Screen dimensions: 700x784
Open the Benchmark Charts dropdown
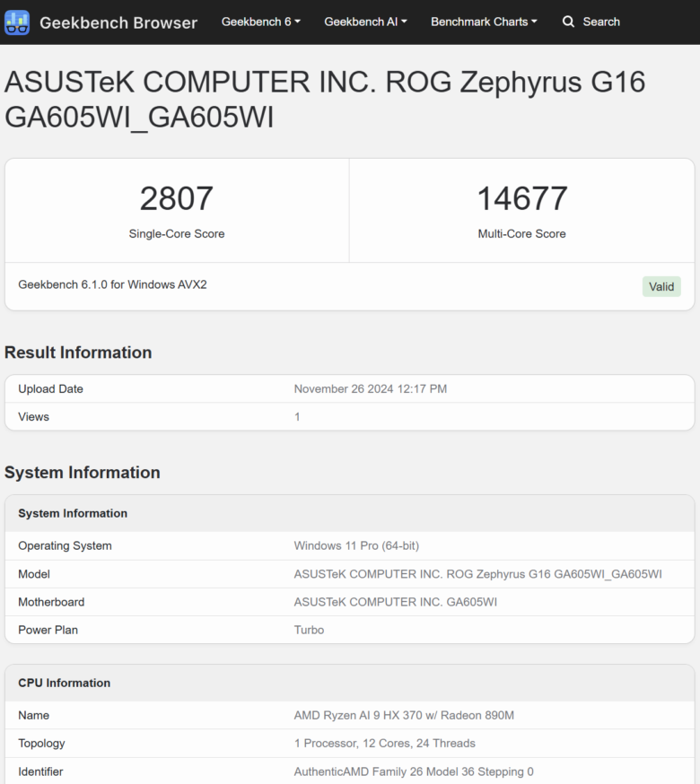[x=484, y=22]
